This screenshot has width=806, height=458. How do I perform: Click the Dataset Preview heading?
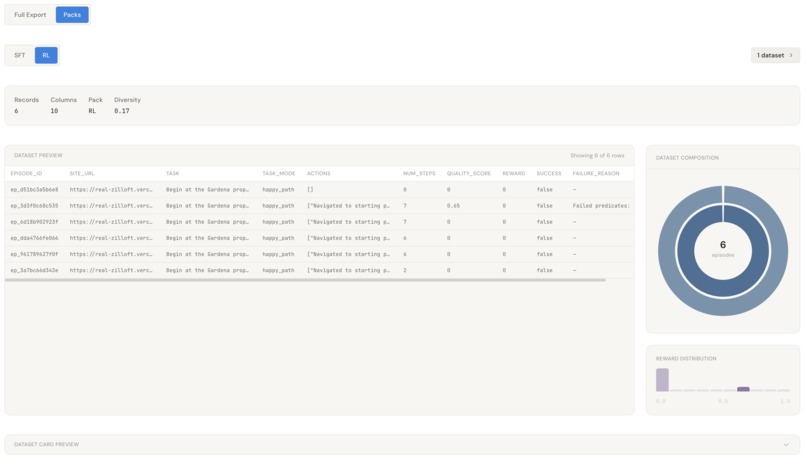tap(38, 155)
